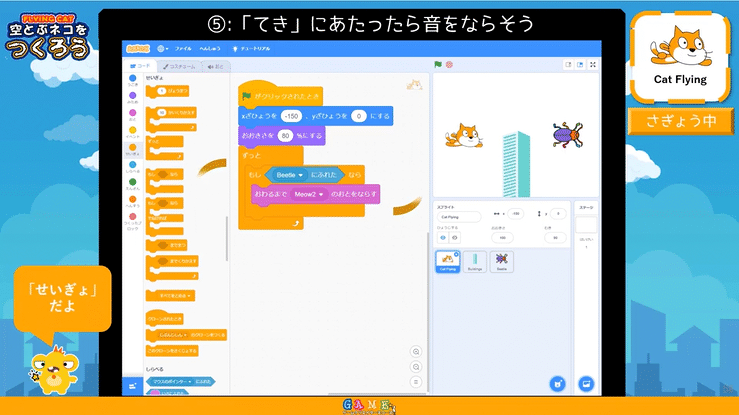
Task: Zoom in on the code workspace
Action: 416,351
